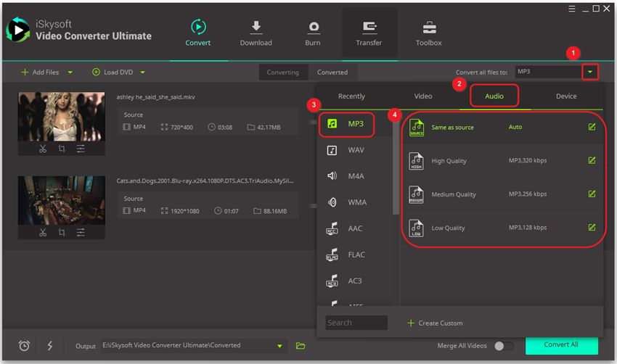Switch to the Video format tab
Screen dimensions: 617x364
click(422, 96)
